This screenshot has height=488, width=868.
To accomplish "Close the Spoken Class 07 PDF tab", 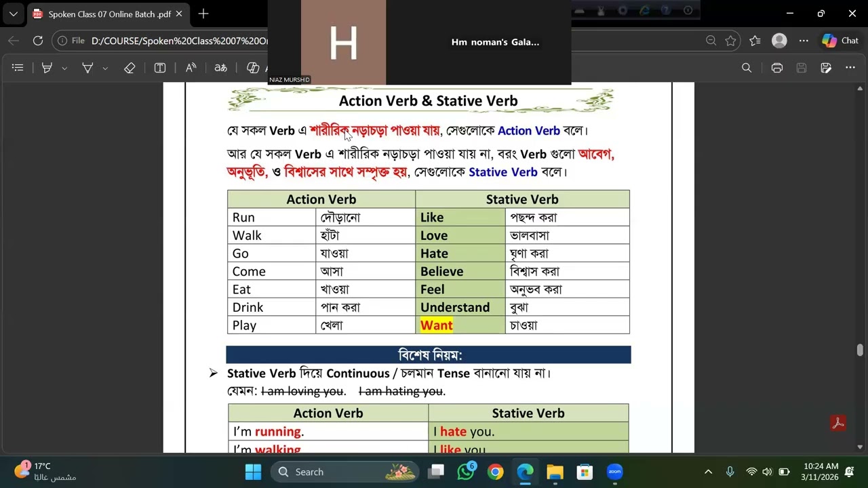I will tap(179, 14).
